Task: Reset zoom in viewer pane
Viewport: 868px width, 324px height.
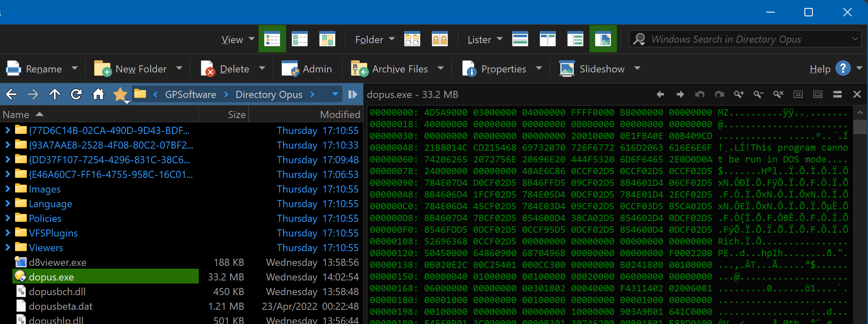Action: (778, 94)
